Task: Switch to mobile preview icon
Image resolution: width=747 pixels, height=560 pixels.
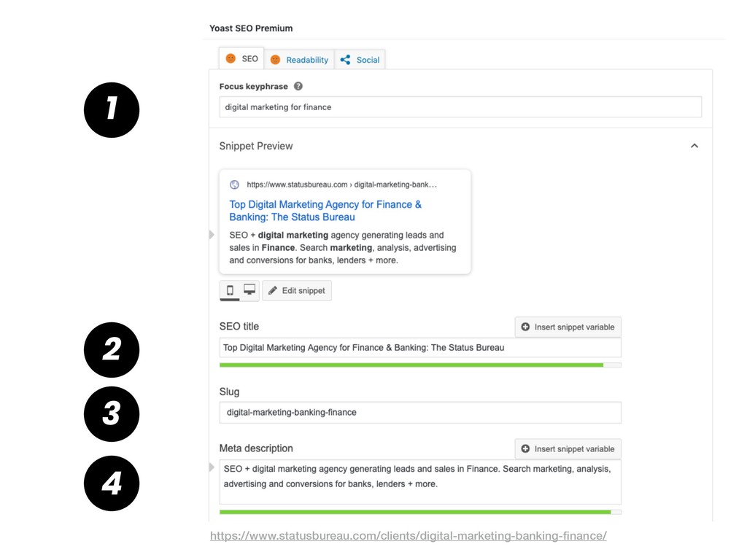Action: point(230,290)
